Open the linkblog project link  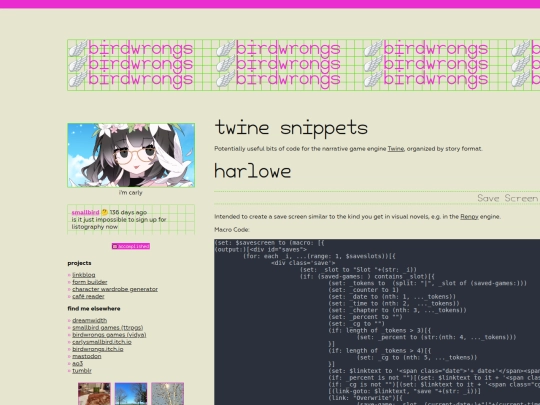coord(84,275)
